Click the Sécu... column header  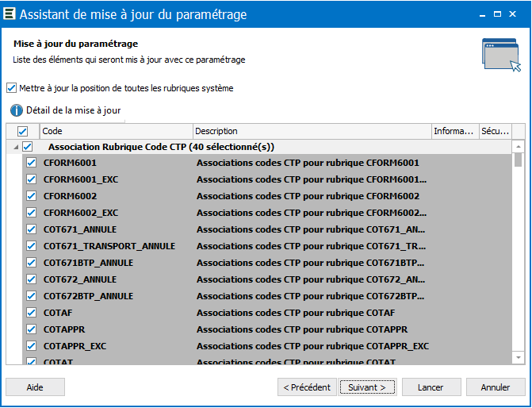pyautogui.click(x=496, y=131)
